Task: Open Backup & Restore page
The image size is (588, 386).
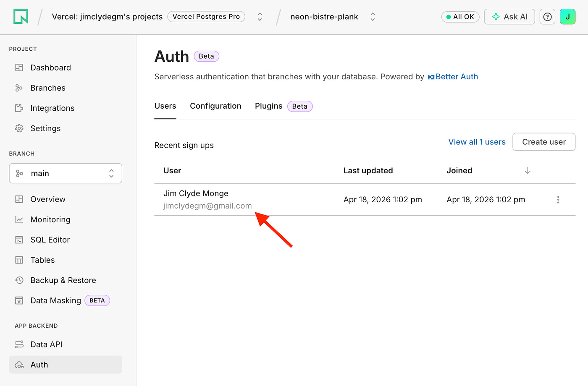Action: (x=63, y=280)
